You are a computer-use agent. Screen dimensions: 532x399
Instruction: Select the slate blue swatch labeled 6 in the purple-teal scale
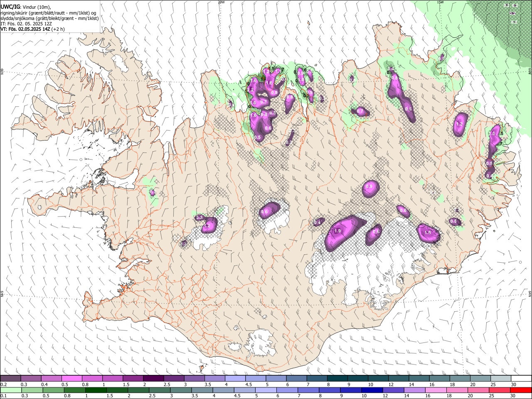[x=296, y=379]
